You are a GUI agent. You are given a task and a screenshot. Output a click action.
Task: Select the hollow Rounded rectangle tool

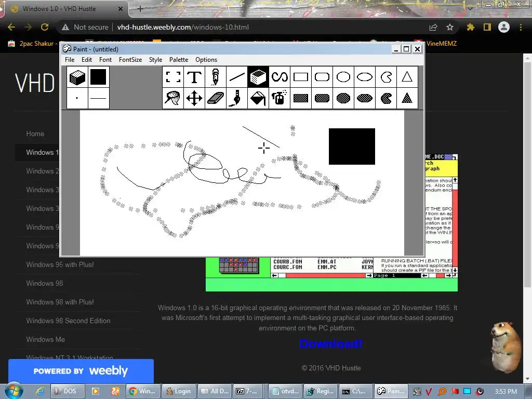[322, 77]
